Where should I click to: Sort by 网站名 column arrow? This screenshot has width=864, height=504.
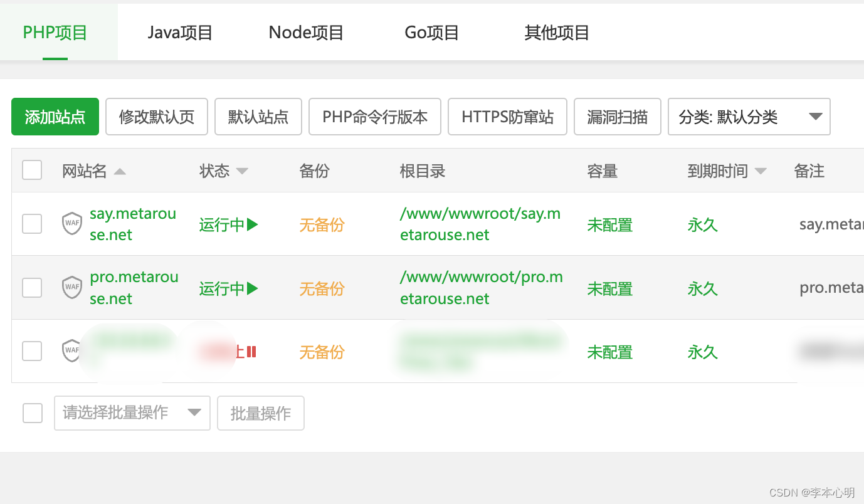[120, 172]
